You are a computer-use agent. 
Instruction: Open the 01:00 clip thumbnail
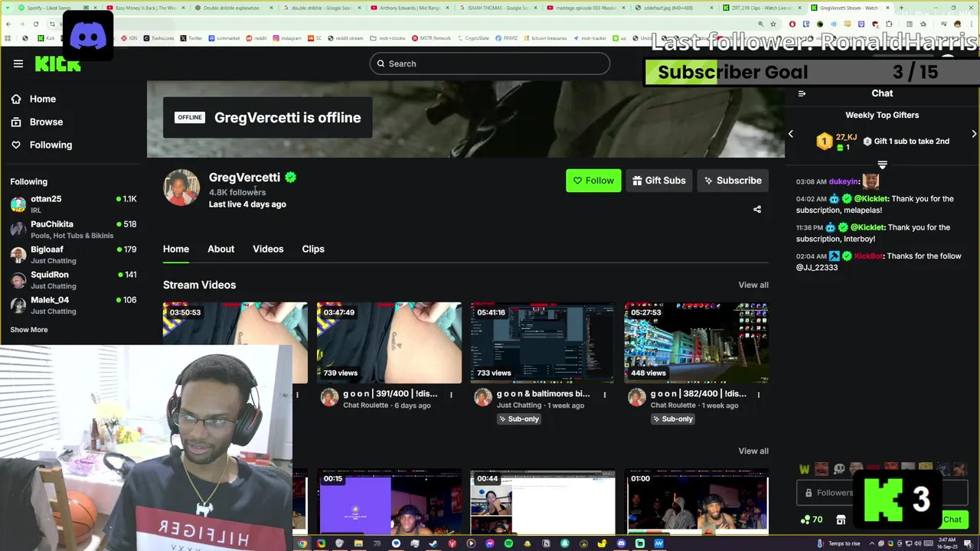[x=696, y=502]
